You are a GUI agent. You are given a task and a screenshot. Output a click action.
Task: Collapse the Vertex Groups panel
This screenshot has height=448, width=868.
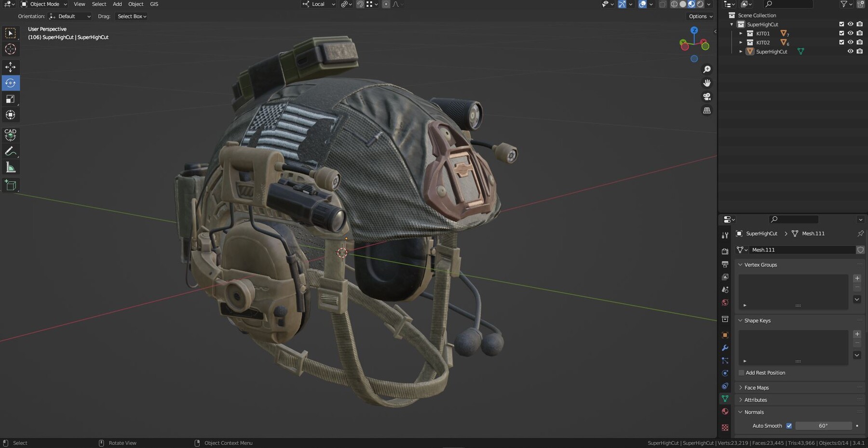coord(740,265)
